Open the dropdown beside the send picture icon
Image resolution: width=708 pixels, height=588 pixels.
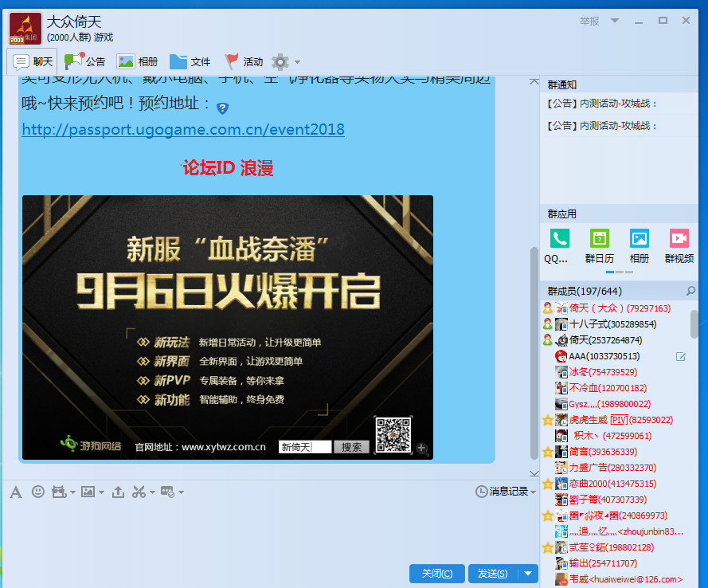click(x=101, y=492)
